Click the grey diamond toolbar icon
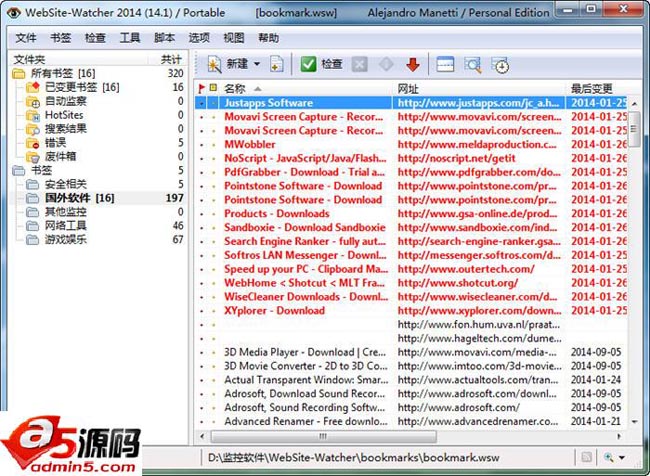 click(386, 64)
